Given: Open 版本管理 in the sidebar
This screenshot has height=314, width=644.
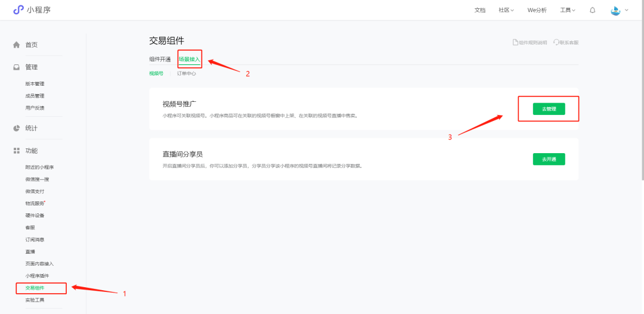Looking at the screenshot, I should click(x=35, y=84).
